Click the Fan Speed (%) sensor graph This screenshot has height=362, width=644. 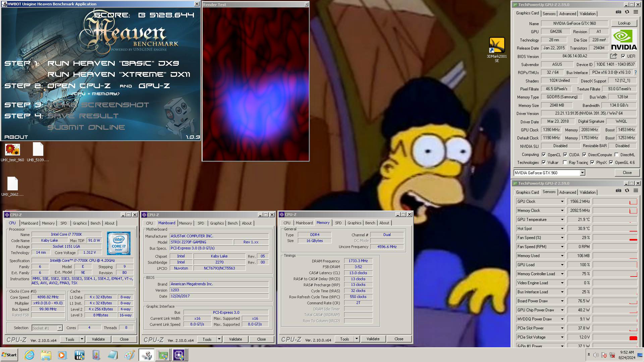pos(614,238)
